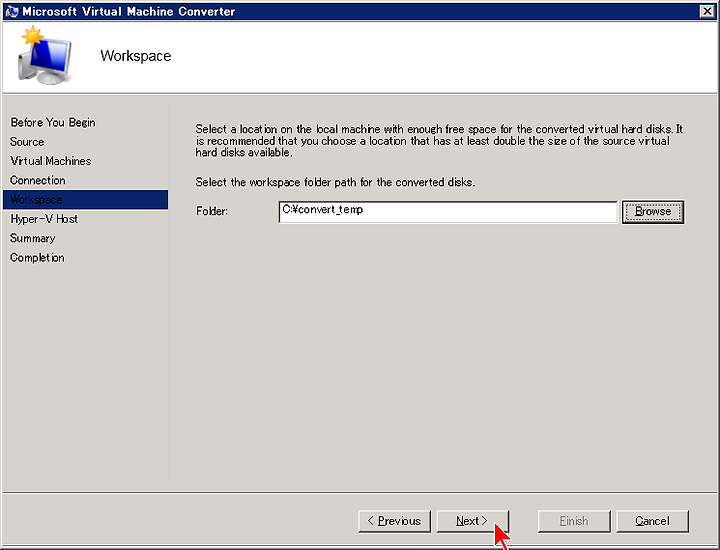Close the Virtual Machine Converter window
The image size is (720, 550).
(707, 11)
